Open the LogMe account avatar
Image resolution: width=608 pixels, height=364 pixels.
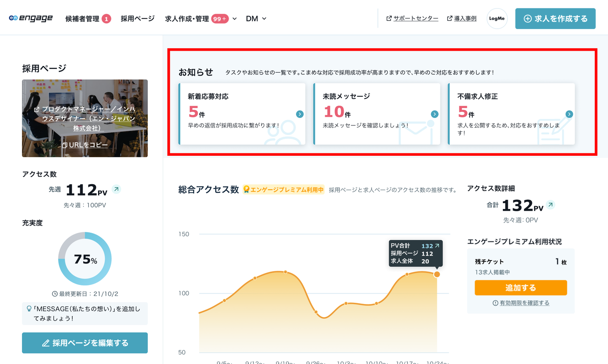pyautogui.click(x=497, y=19)
